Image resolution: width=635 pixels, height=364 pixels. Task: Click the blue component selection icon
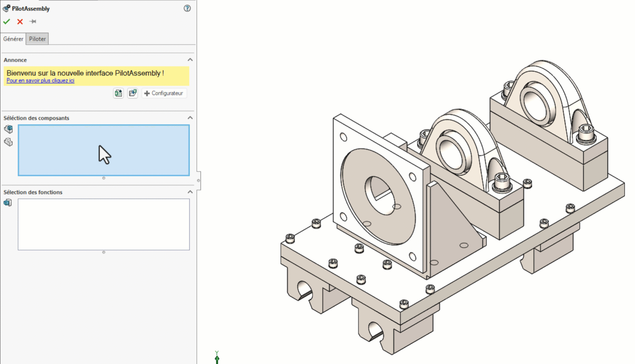(x=8, y=129)
